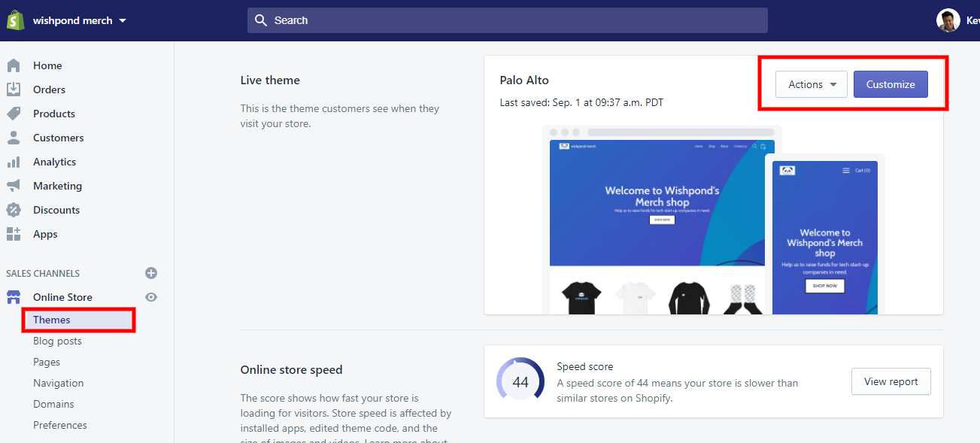Click the magnifier icon in search bar

[x=261, y=20]
